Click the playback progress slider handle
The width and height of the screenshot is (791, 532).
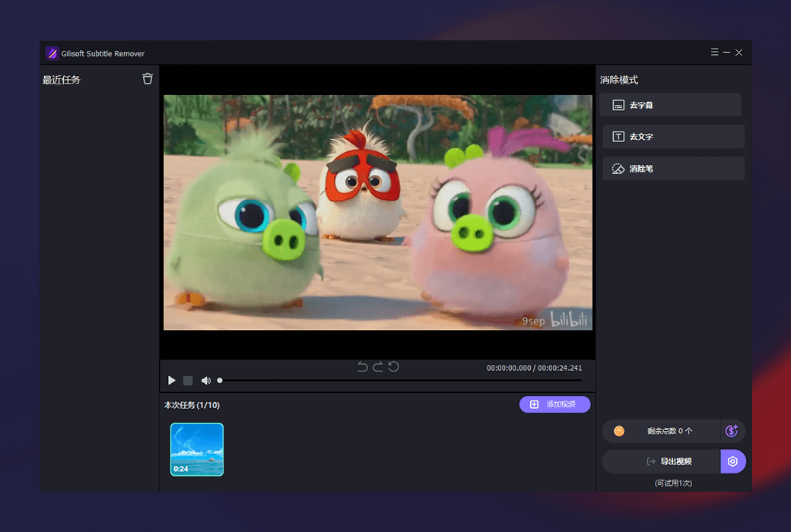coord(220,380)
